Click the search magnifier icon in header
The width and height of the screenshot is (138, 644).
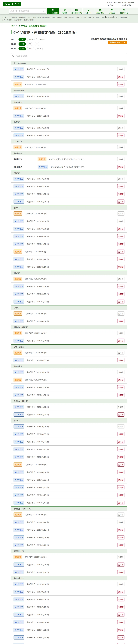(x=44, y=11)
